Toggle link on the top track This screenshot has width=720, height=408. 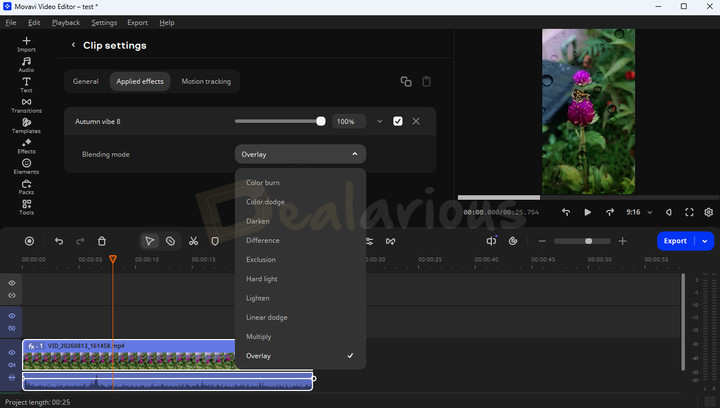(x=12, y=295)
